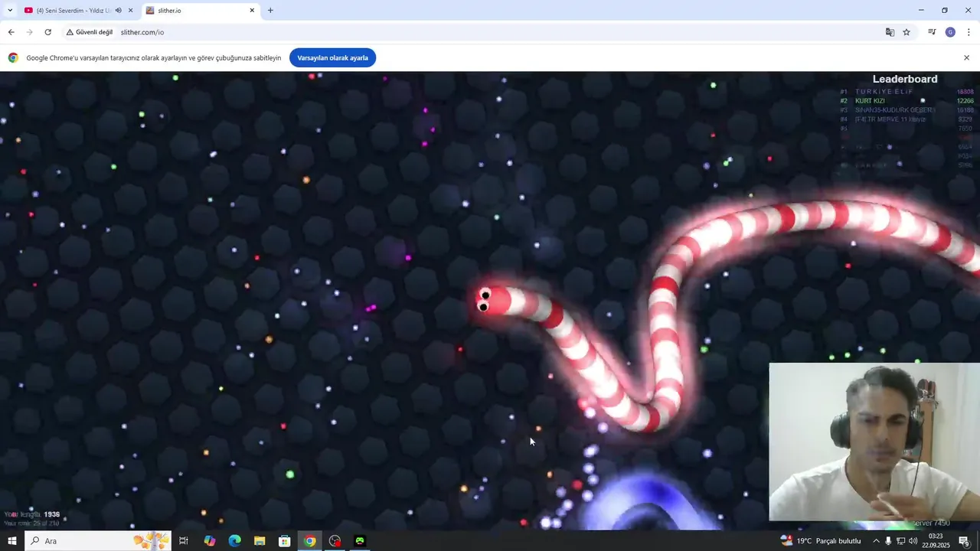Click the 'Your length 1936' text
The width and height of the screenshot is (980, 551).
(x=32, y=515)
